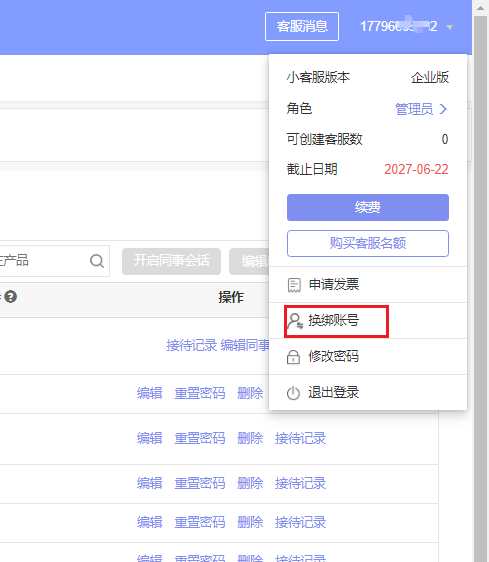The image size is (489, 562).
Task: Click the 换绑账号 user swap icon
Action: pos(295,321)
